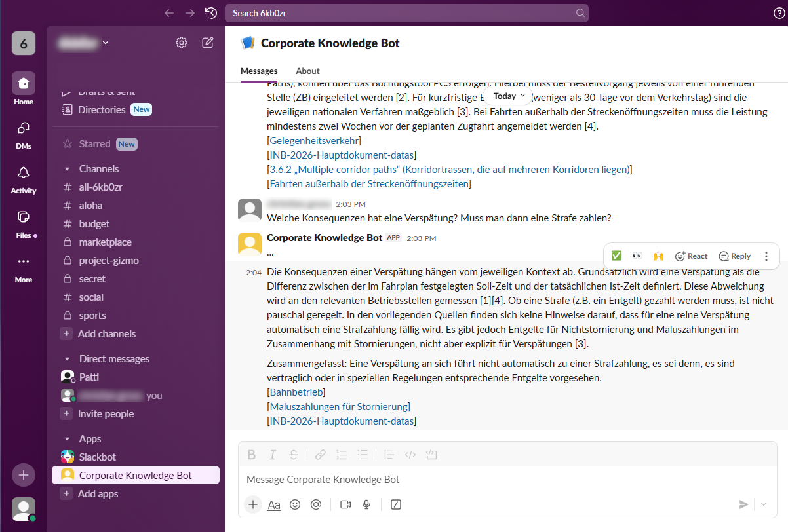This screenshot has width=788, height=532.
Task: Expand the send options dropdown arrow
Action: pos(764,504)
